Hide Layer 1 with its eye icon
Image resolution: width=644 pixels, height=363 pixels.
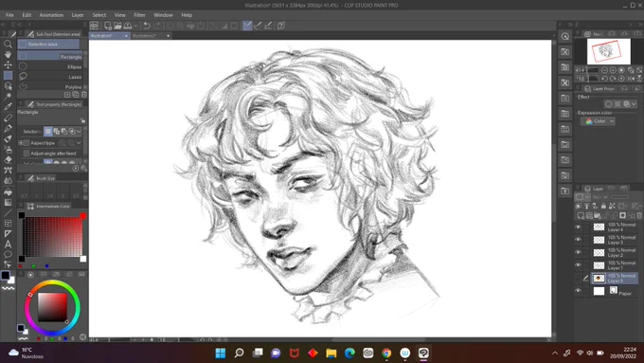pos(578,265)
